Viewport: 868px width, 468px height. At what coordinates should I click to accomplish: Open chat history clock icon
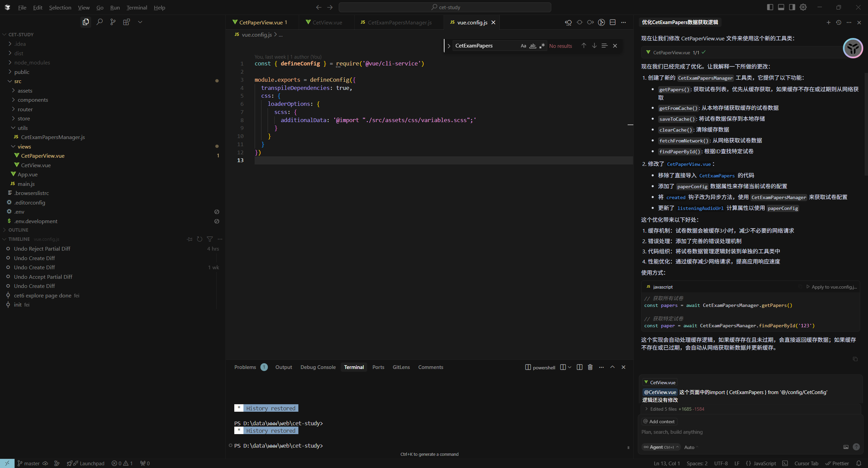click(x=839, y=22)
